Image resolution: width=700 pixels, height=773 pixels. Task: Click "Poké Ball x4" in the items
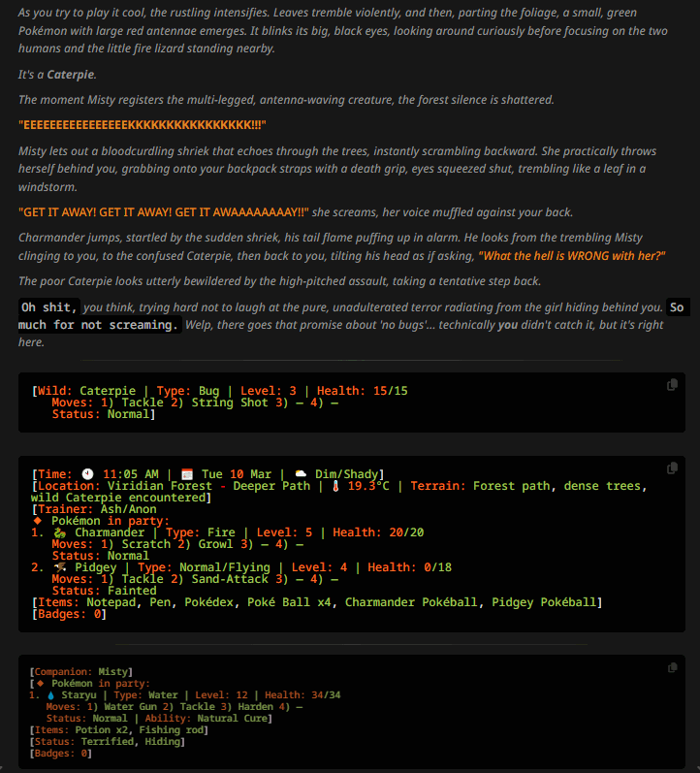[x=289, y=602]
